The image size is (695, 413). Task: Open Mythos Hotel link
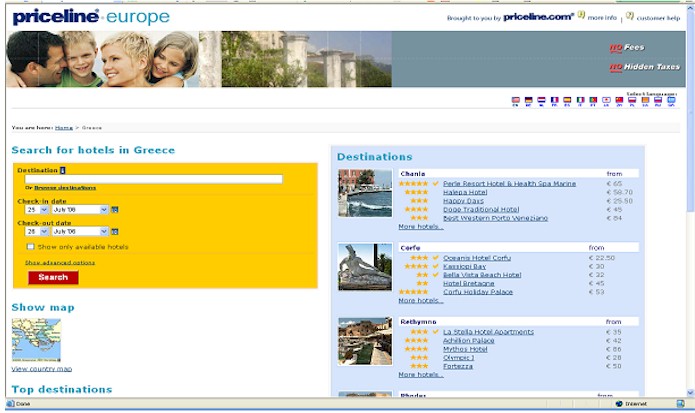[x=465, y=349]
